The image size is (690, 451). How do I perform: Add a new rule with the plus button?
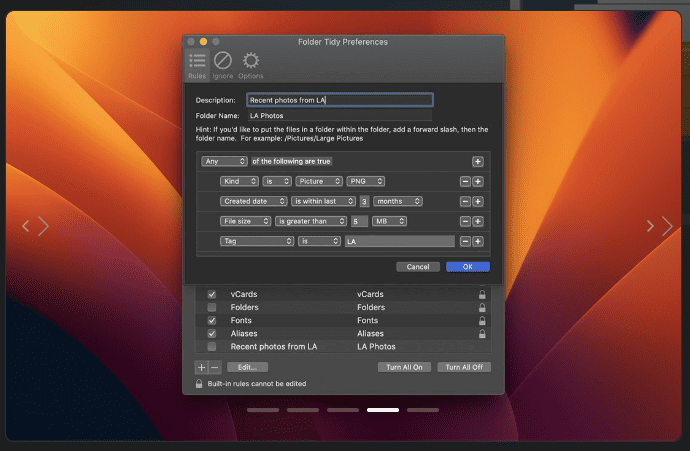(x=201, y=367)
